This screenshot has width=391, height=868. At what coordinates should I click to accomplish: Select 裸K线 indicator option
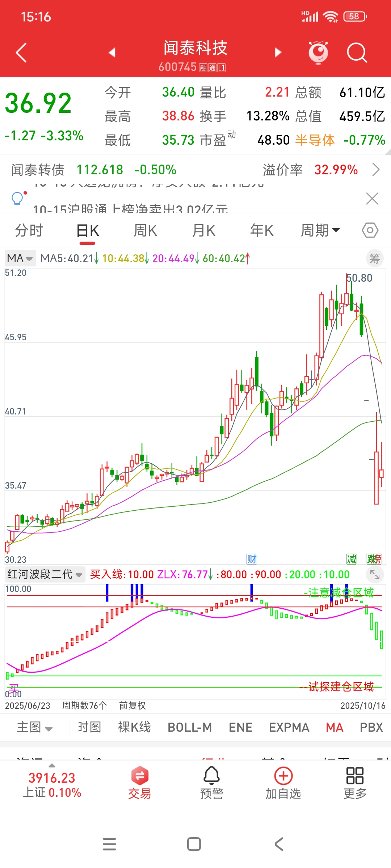click(134, 727)
